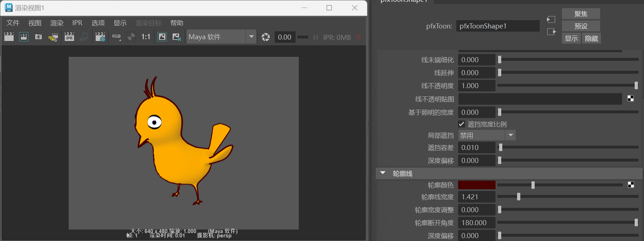Click the 轮廓断开角度 slider
Viewport: 644px width, 241px height.
click(x=568, y=223)
